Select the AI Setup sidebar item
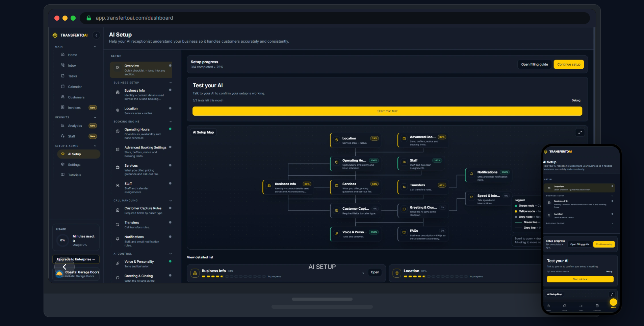The height and width of the screenshot is (326, 644). tap(75, 154)
